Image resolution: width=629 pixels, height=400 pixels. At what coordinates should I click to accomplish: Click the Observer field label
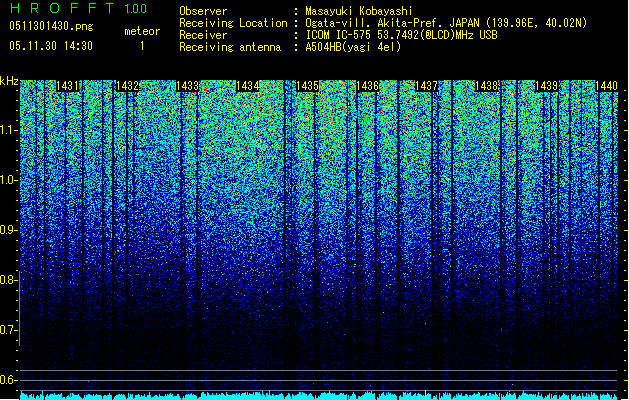click(203, 12)
